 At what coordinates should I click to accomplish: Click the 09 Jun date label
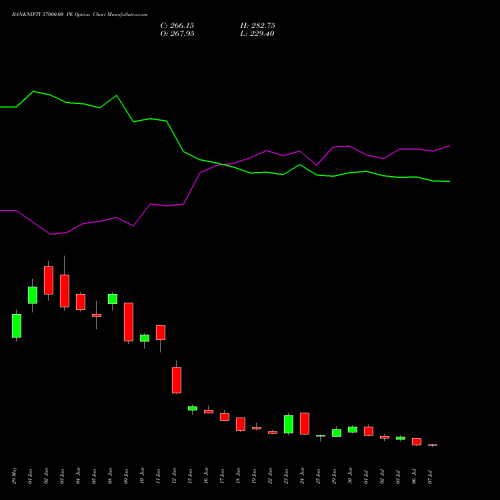[x=126, y=476]
